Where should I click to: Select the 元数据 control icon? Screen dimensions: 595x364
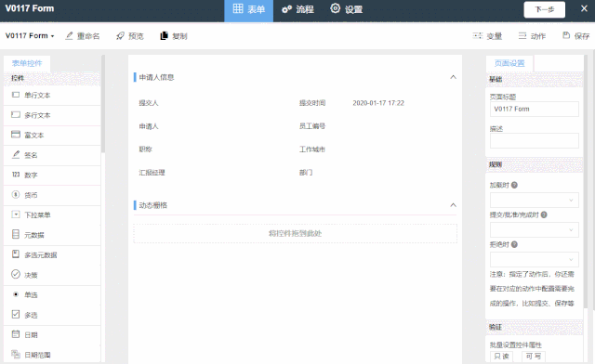tap(16, 234)
